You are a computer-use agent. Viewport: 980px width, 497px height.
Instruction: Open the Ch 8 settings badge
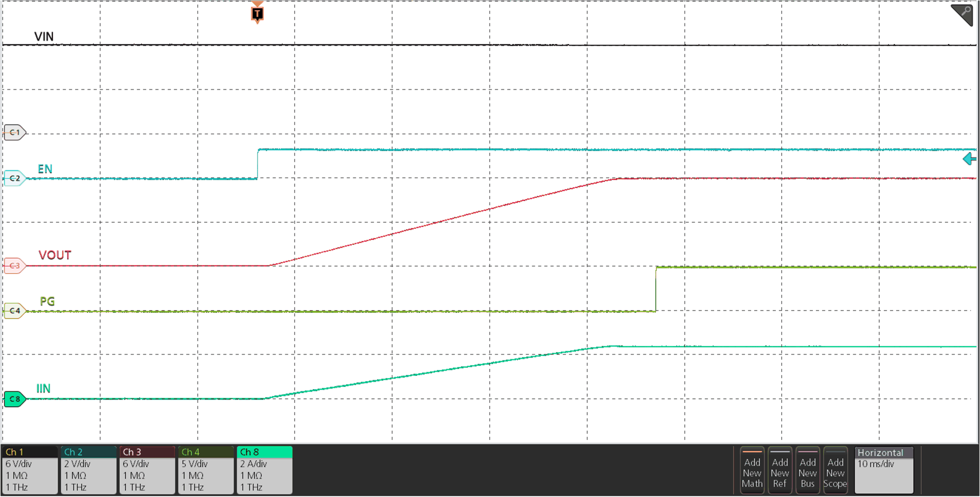[264, 470]
